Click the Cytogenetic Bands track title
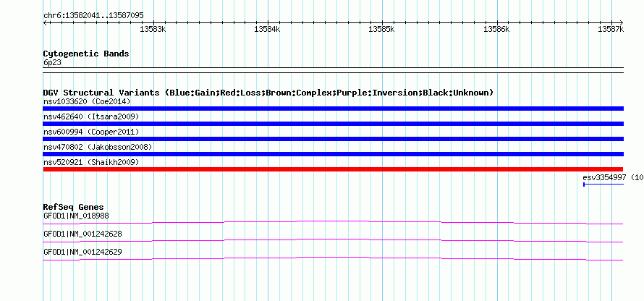Viewport: 644px width, 301px height. (x=86, y=54)
